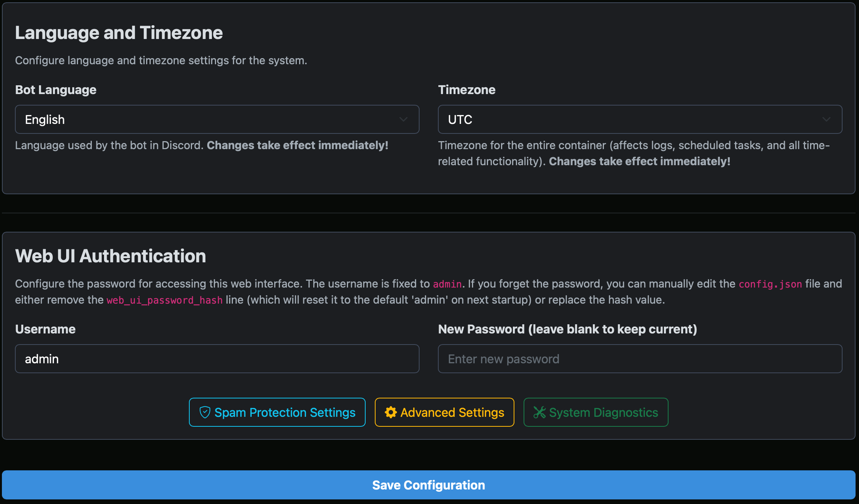This screenshot has width=859, height=504.
Task: Click Save Configuration
Action: click(x=428, y=484)
